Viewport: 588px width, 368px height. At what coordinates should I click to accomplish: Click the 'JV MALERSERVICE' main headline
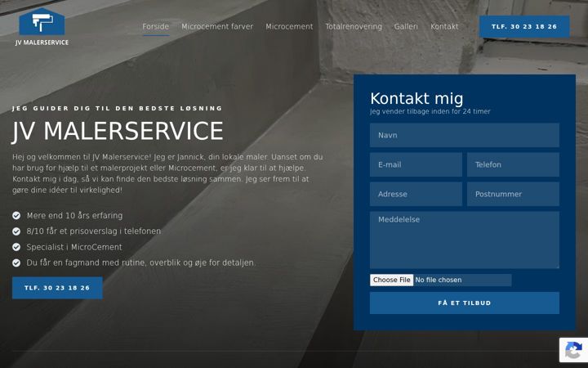(118, 131)
